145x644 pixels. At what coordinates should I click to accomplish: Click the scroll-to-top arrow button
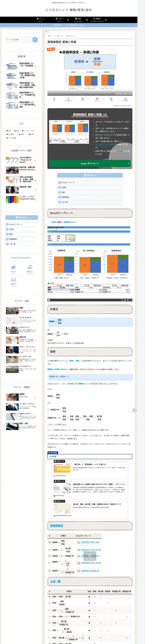coord(134,410)
